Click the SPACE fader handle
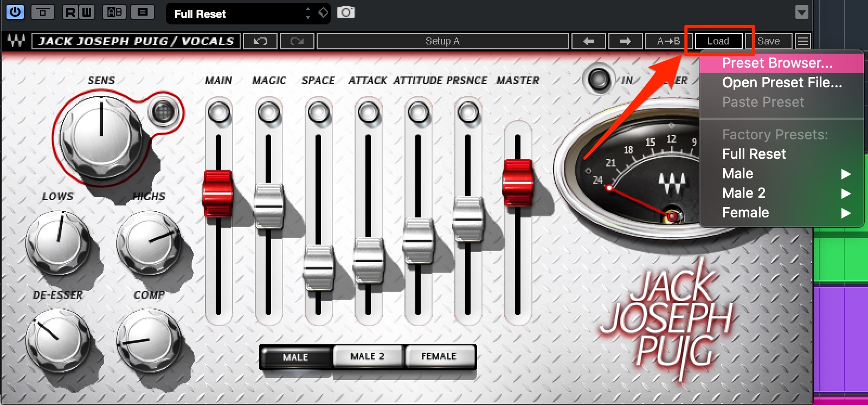The image size is (868, 405). [x=318, y=268]
